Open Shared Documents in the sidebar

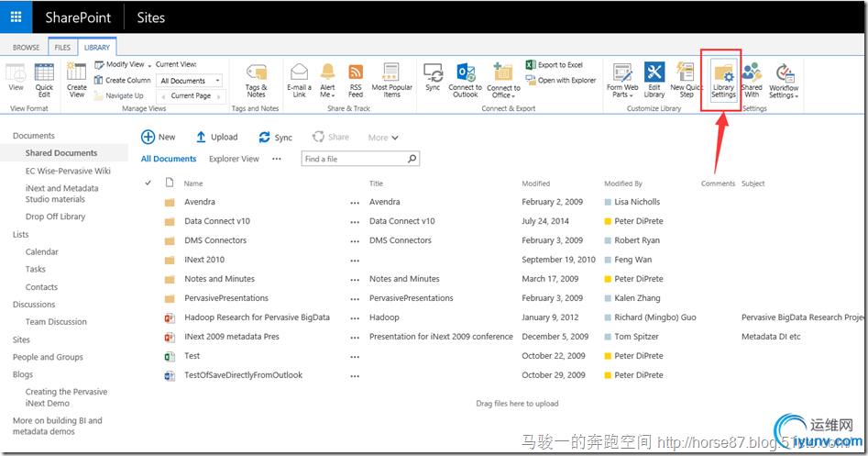click(60, 153)
